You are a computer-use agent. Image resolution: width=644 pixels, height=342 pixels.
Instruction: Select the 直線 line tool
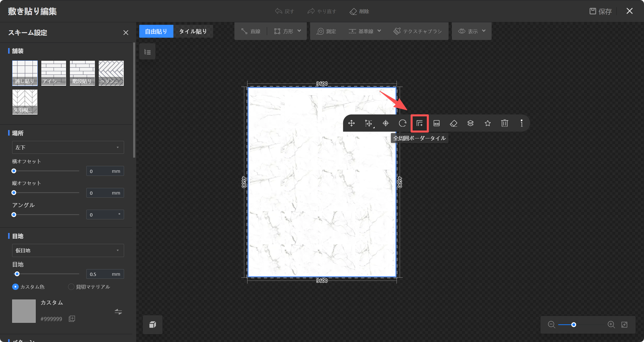[x=251, y=31]
